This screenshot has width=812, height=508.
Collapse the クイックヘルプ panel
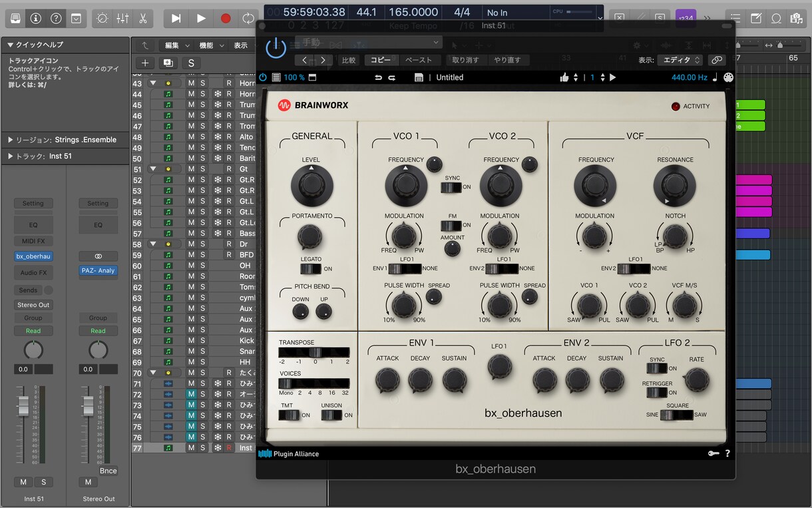pyautogui.click(x=10, y=45)
